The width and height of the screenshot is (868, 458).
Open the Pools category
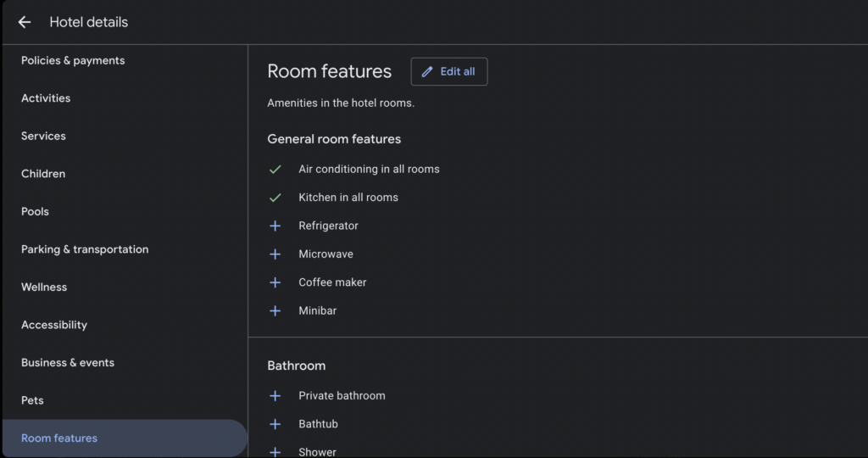click(x=35, y=212)
